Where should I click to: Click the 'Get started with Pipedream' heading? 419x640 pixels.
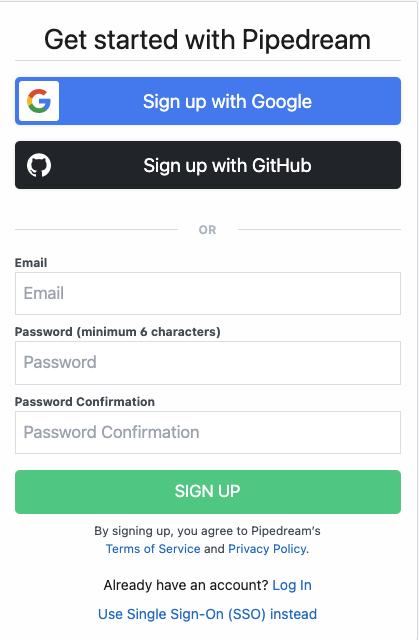pyautogui.click(x=207, y=40)
